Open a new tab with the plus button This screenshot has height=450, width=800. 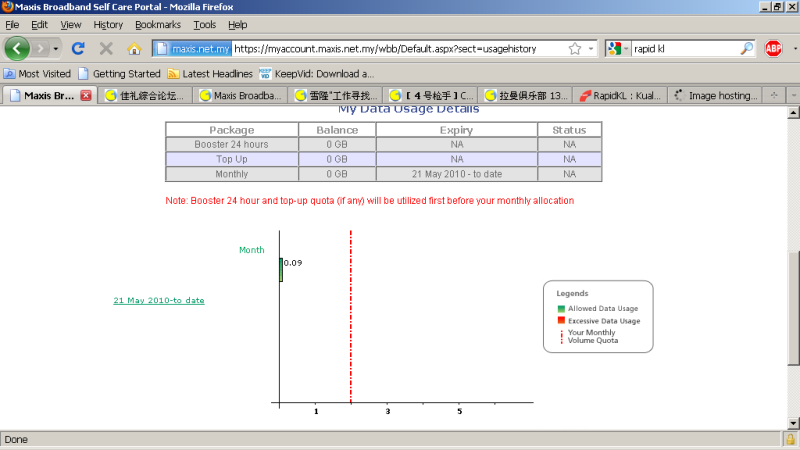(774, 95)
